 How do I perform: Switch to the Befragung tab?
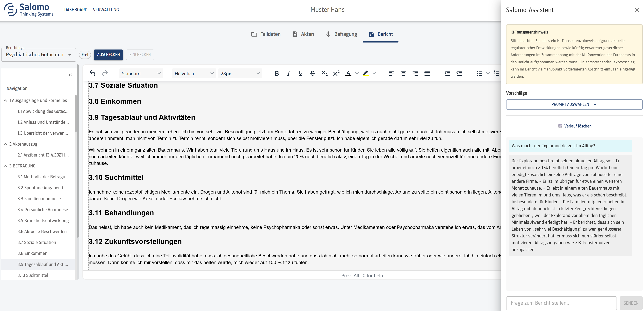(342, 34)
